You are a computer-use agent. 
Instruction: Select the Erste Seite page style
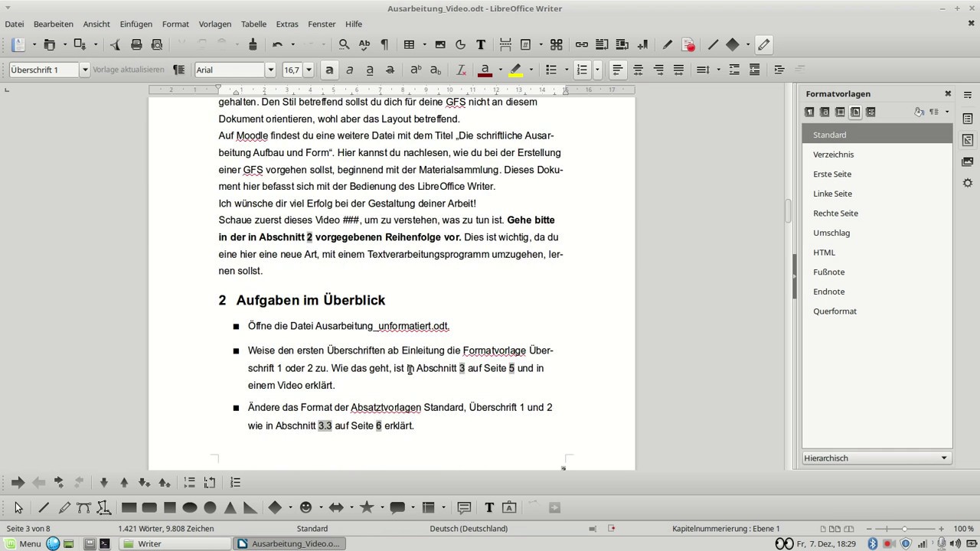(x=877, y=174)
